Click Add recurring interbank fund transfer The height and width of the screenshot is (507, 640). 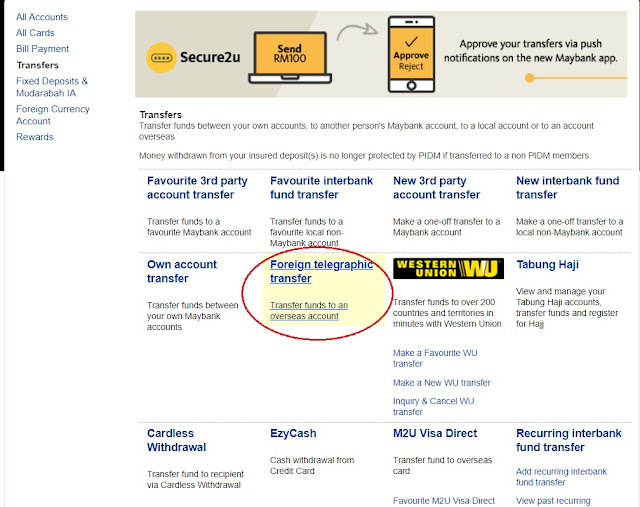561,477
